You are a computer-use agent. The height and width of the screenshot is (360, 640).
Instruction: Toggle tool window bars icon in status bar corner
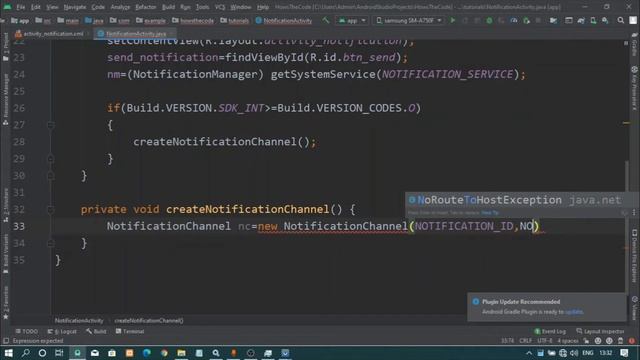pyautogui.click(x=5, y=341)
